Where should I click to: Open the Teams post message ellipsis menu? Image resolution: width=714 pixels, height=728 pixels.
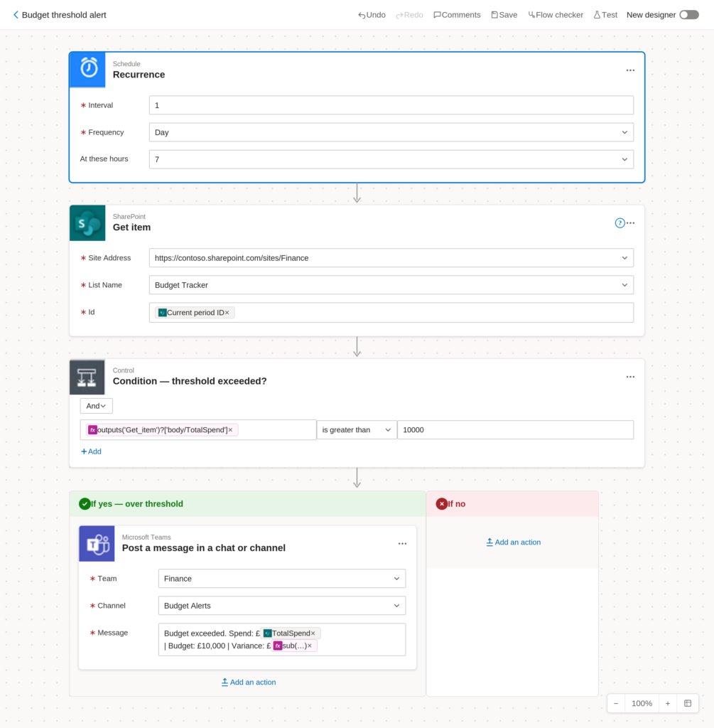pyautogui.click(x=402, y=544)
